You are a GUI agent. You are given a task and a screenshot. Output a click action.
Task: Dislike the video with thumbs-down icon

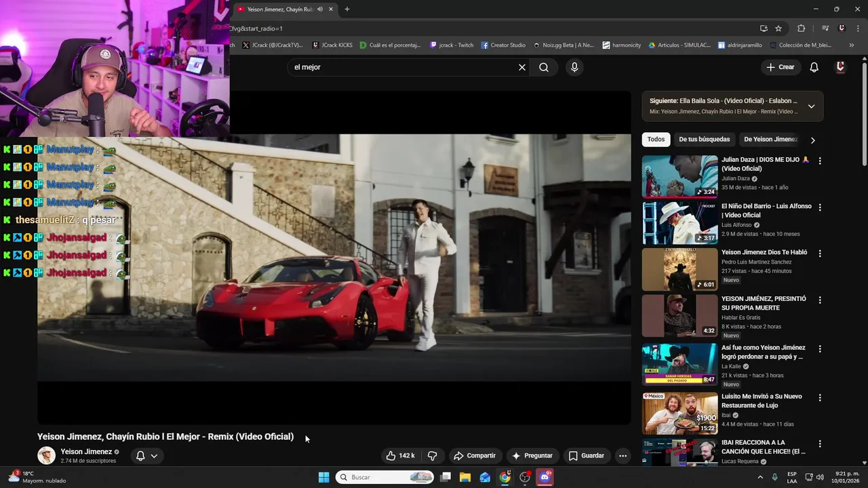click(432, 455)
